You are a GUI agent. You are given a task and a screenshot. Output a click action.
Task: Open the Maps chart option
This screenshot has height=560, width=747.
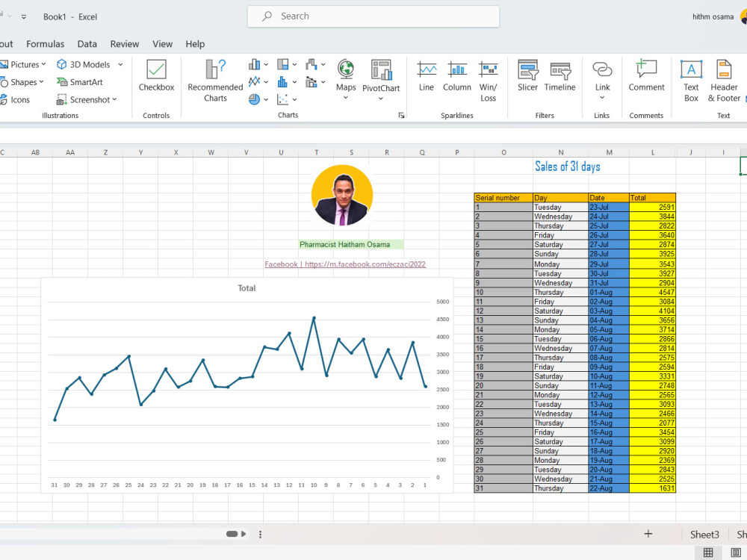coord(346,75)
